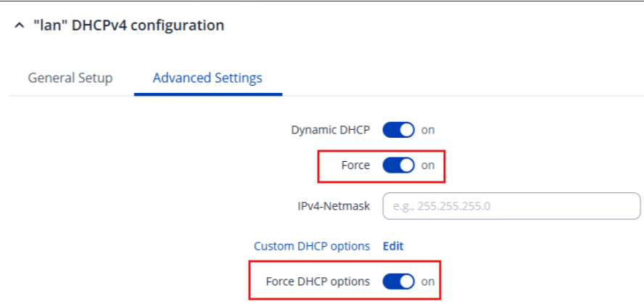Click the "lan" DHCPv4 configuration section title
644x307 pixels.
(x=128, y=25)
